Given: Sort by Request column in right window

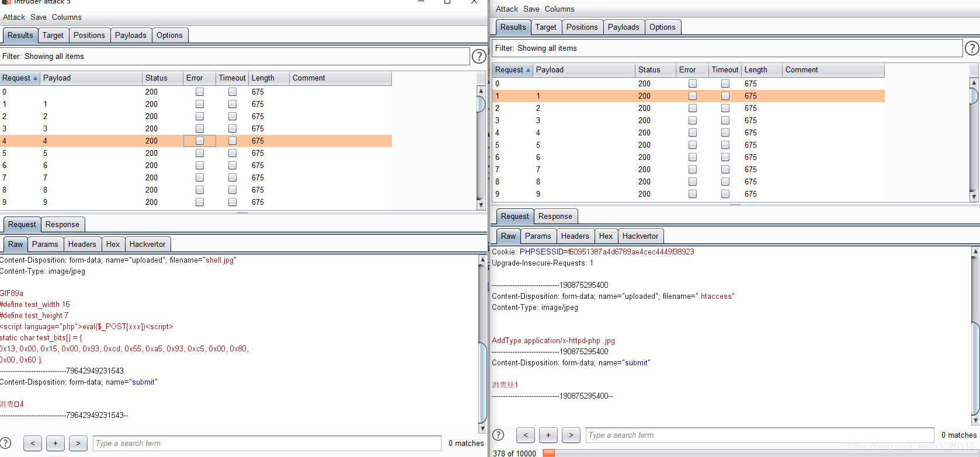Looking at the screenshot, I should [513, 69].
